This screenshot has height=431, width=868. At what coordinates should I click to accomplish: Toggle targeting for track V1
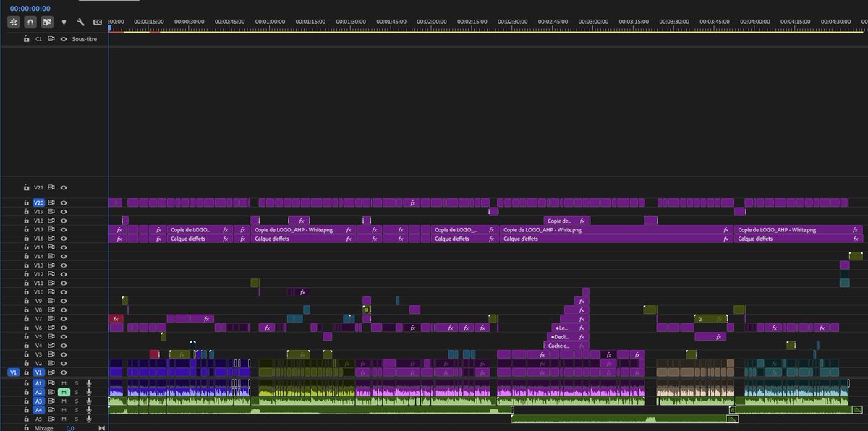39,372
